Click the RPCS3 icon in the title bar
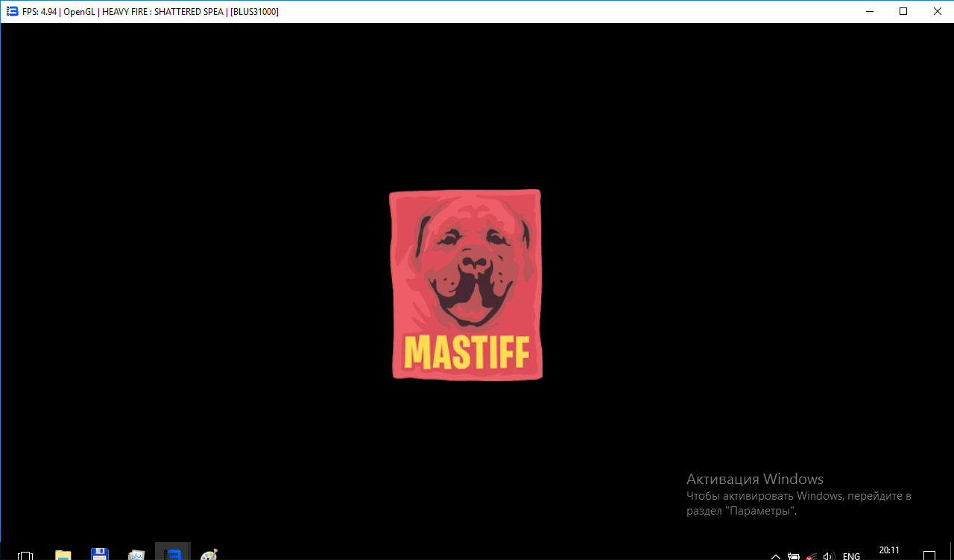 click(x=12, y=11)
